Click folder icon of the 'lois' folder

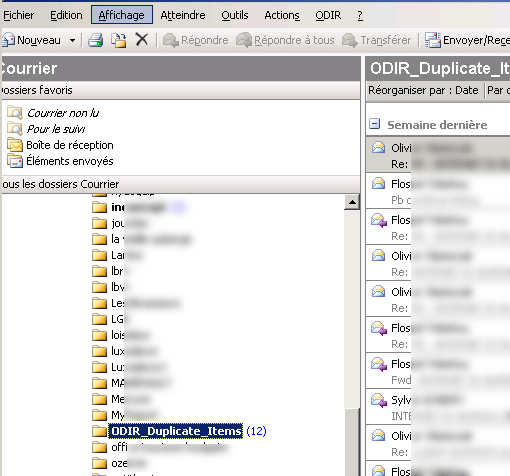(99, 335)
